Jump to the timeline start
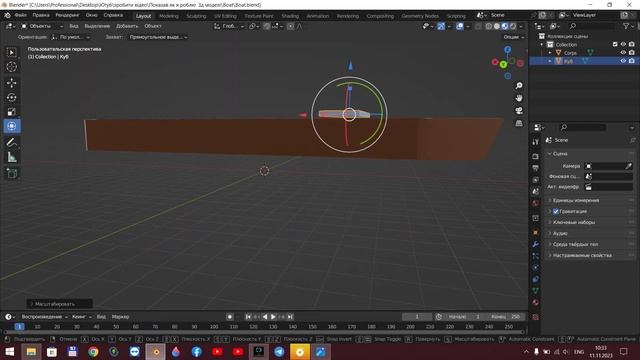 pyautogui.click(x=248, y=317)
